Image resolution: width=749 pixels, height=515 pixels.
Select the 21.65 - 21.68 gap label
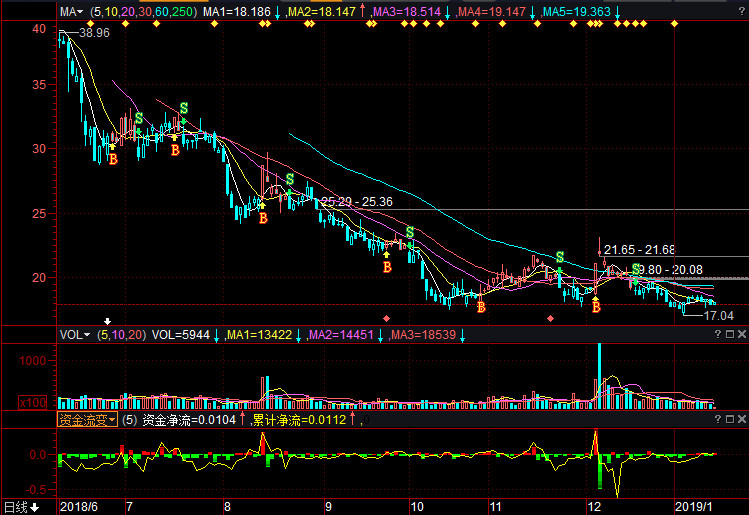[x=640, y=249]
